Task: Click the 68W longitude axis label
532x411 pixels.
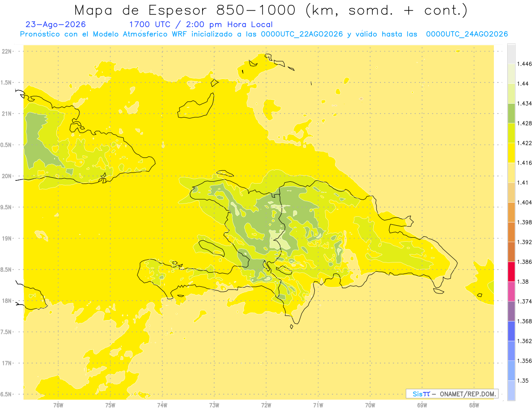Action: coord(474,405)
